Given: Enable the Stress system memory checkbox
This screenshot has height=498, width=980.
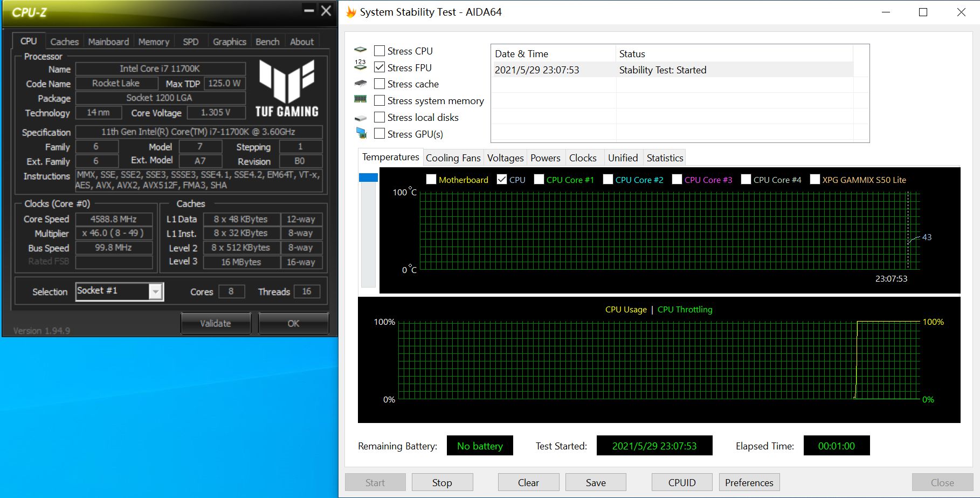Looking at the screenshot, I should [x=379, y=100].
